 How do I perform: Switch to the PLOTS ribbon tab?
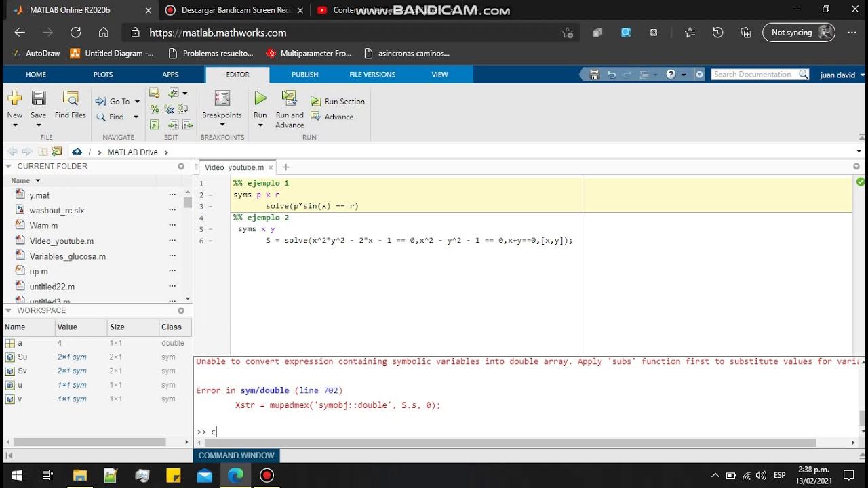(103, 75)
